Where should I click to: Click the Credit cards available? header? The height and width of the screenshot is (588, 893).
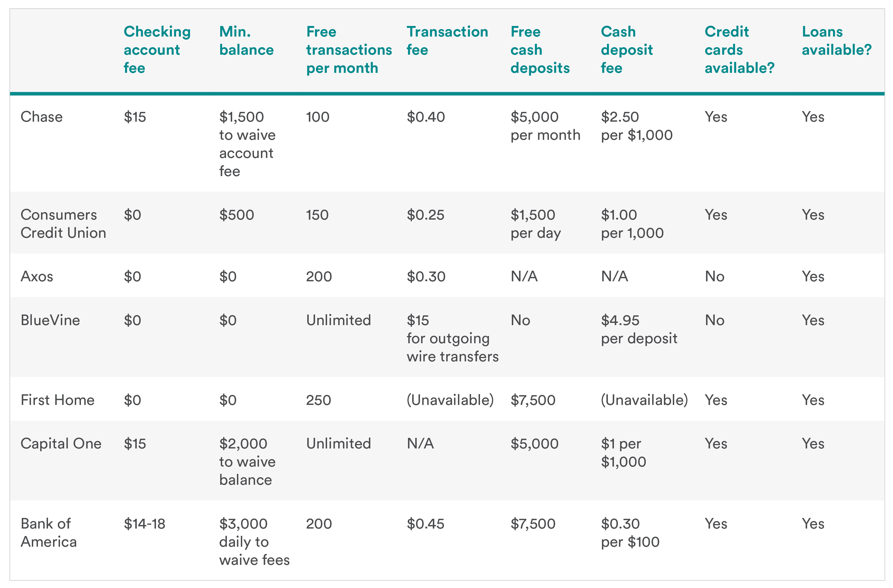[739, 50]
